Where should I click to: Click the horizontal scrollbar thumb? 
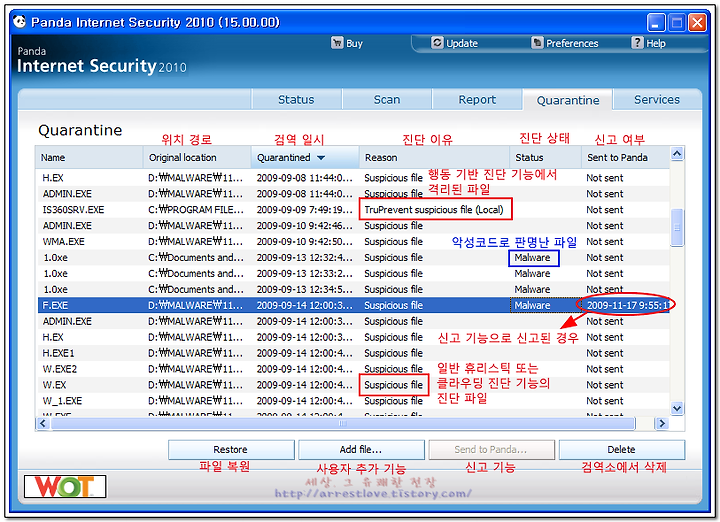click(x=343, y=423)
